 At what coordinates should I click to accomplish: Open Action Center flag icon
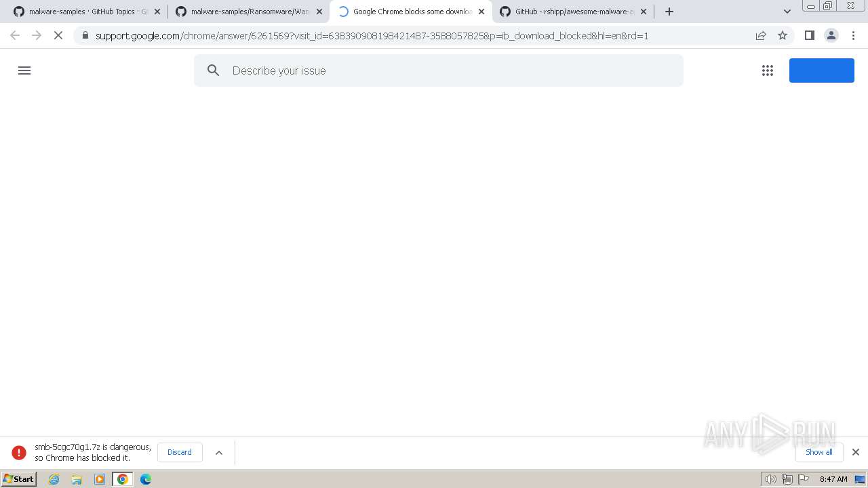804,479
